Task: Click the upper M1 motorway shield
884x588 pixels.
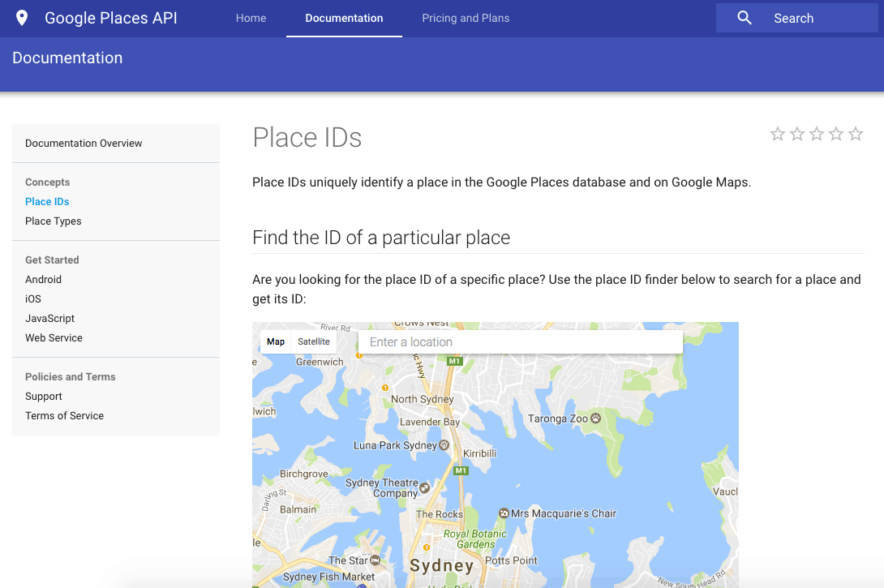Action: click(454, 362)
